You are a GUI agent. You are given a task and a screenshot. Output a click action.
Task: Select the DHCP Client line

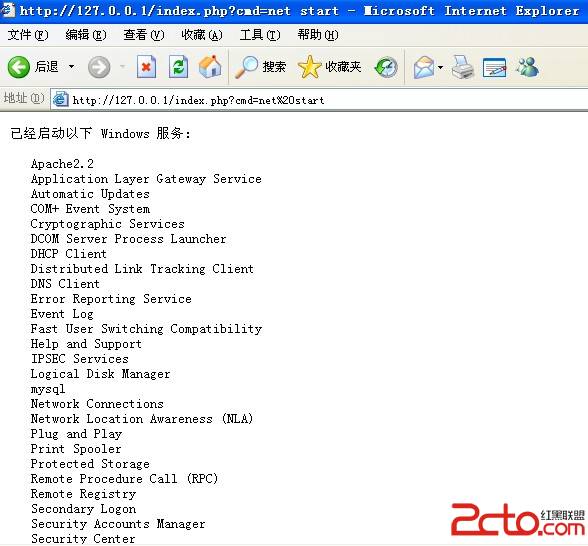click(x=69, y=254)
